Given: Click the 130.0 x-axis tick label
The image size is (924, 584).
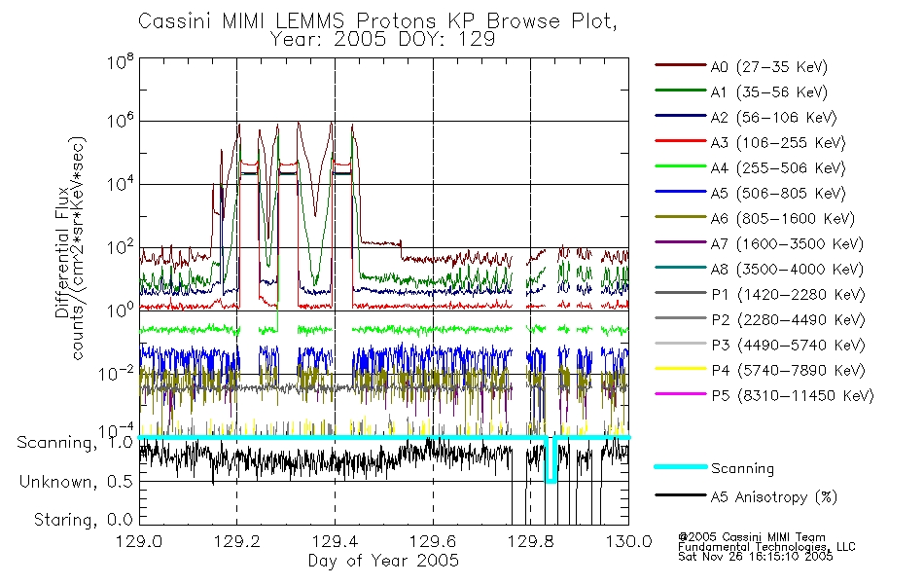Looking at the screenshot, I should point(628,541).
